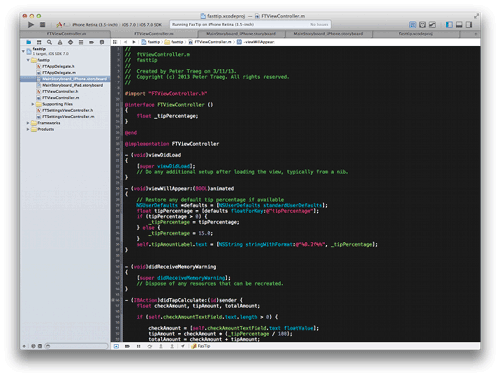Toggle the Navigator pane visibility

click(x=449, y=25)
